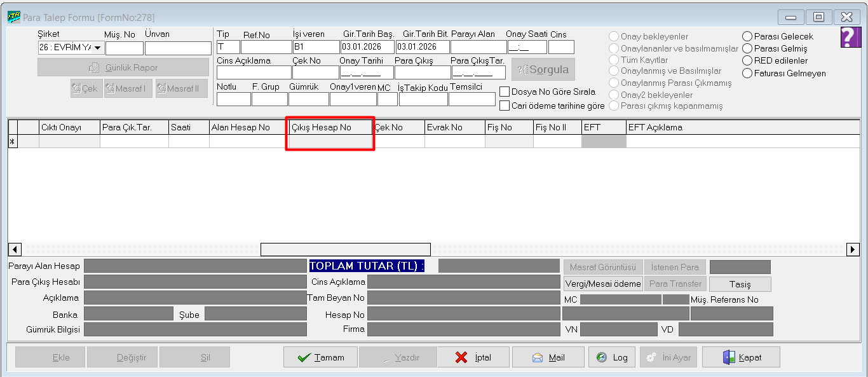Screen dimensions: 868x377
Task: Click the Vergi/Mesai ödeme button
Action: pyautogui.click(x=603, y=284)
